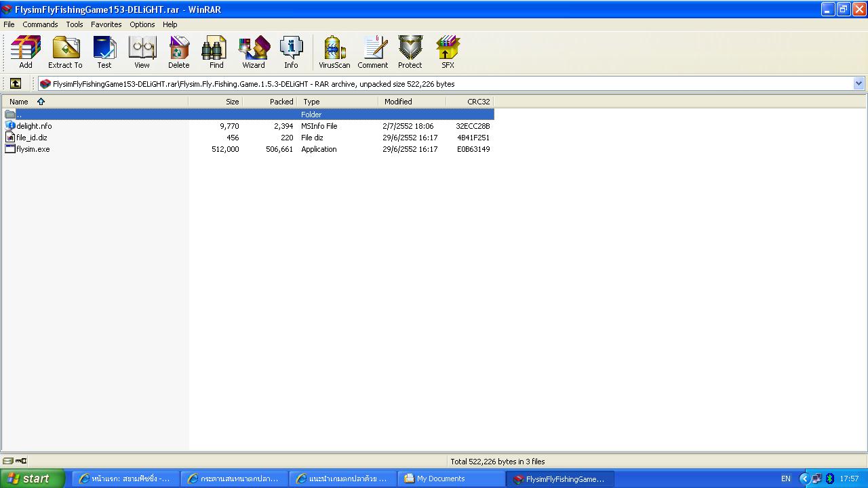Click the disk drive status bar icon
The image size is (868, 488).
coord(8,461)
